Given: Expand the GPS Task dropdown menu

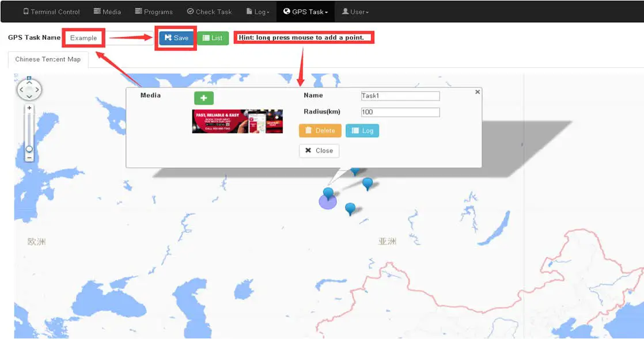Looking at the screenshot, I should coord(305,12).
